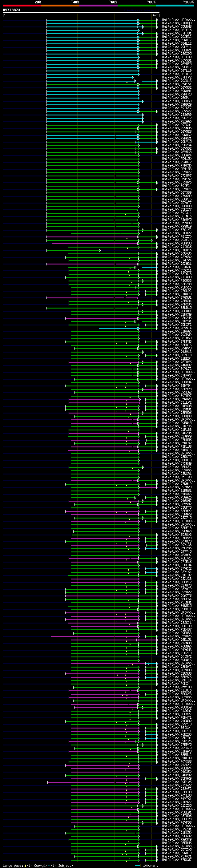The width and height of the screenshot is (197, 868).
Task: Select the UniRef100_Q9XFZ6 label
Action: pyautogui.click(x=177, y=240)
